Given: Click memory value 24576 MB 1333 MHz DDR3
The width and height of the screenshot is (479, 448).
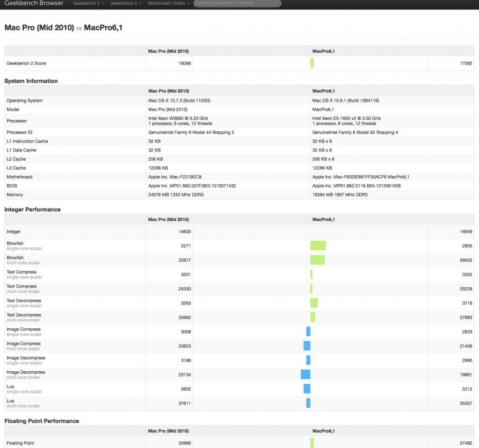Looking at the screenshot, I should tap(176, 195).
